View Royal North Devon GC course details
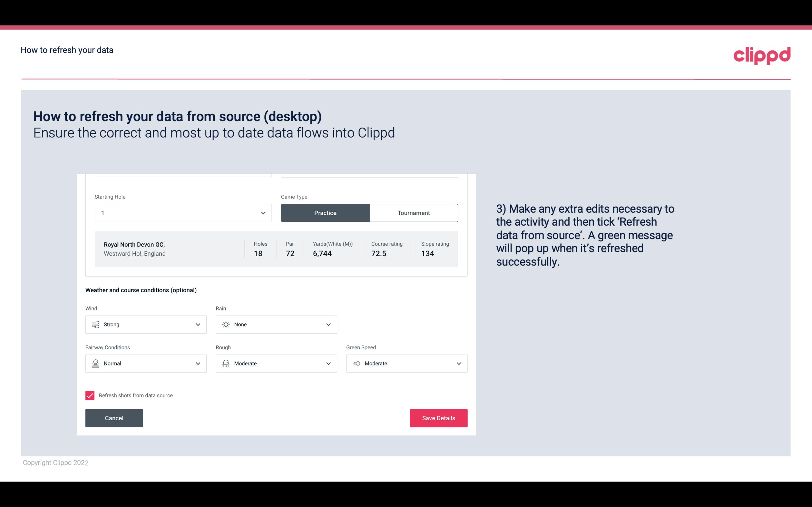This screenshot has width=812, height=507. click(276, 248)
